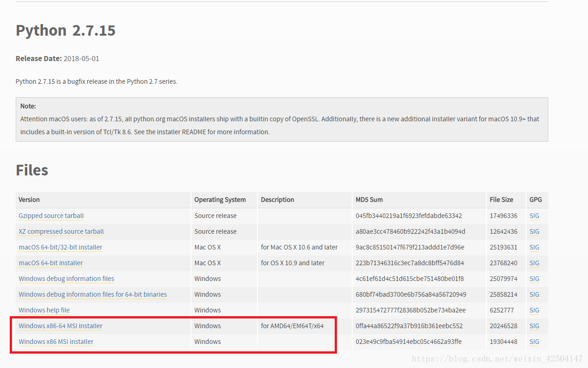Select MD5 sum 023e49c9fba54914ebc05c4662a93ffe

coord(409,342)
